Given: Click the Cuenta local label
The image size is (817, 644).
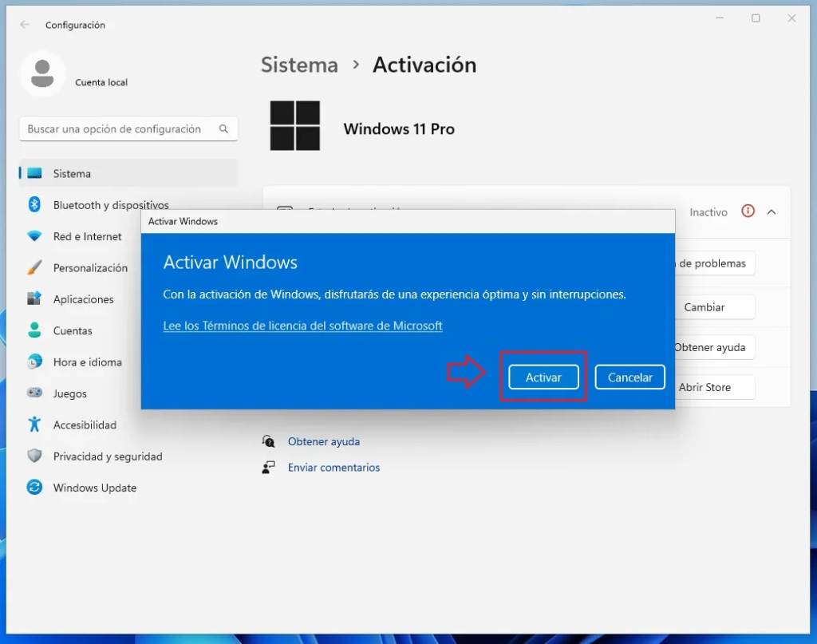Looking at the screenshot, I should pos(101,82).
